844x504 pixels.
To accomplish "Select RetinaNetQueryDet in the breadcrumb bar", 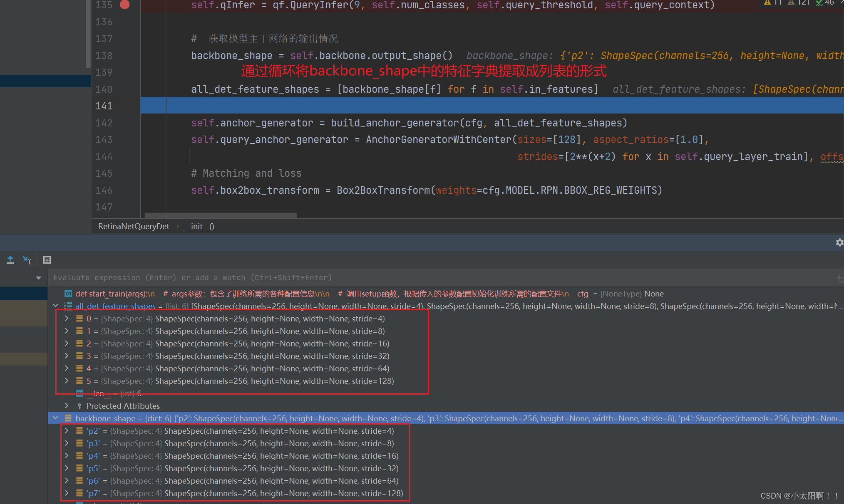I will pos(134,226).
